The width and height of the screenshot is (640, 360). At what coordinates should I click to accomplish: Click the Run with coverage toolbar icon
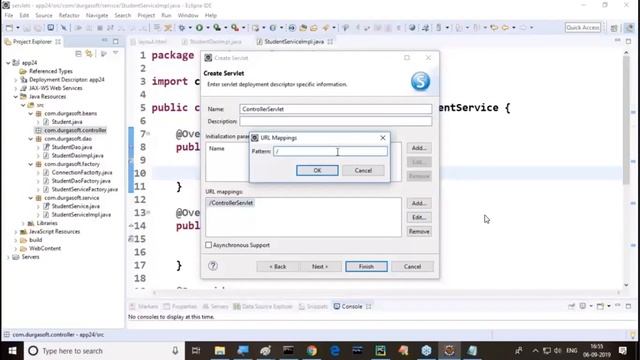[x=217, y=28]
